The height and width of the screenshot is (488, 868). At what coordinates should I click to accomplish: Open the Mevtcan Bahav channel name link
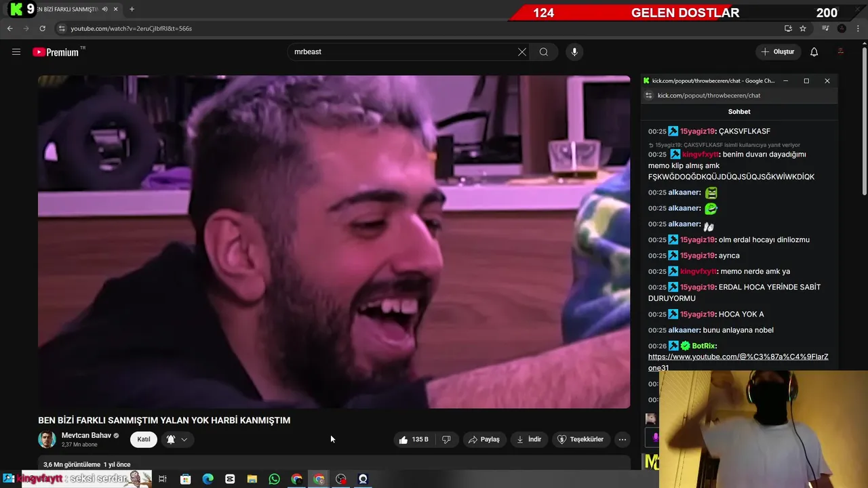click(86, 435)
